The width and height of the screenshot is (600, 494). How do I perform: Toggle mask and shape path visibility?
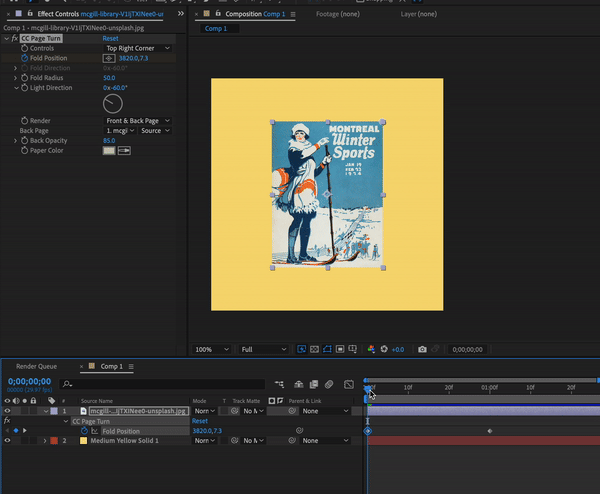[x=327, y=349]
